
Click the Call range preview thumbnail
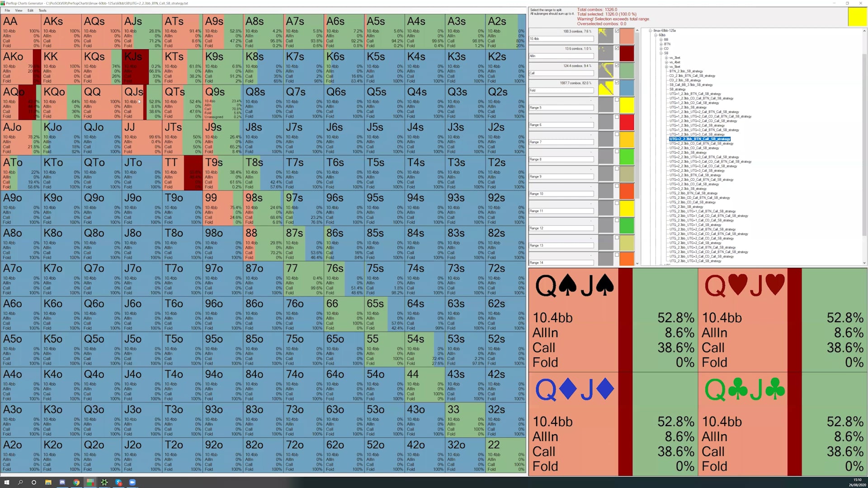605,70
